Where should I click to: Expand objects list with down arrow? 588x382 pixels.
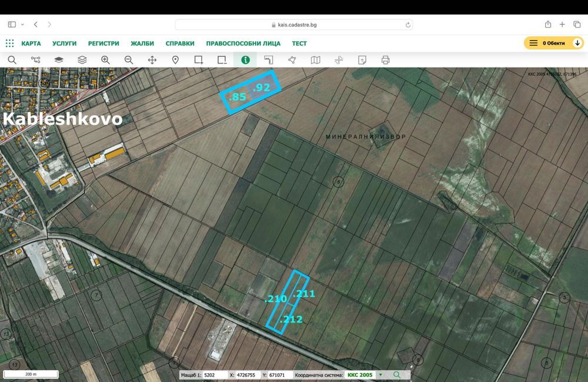click(x=577, y=43)
